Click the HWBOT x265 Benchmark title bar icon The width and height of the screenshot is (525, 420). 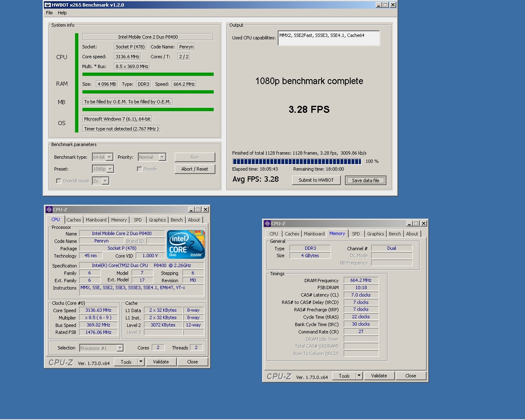tap(48, 5)
